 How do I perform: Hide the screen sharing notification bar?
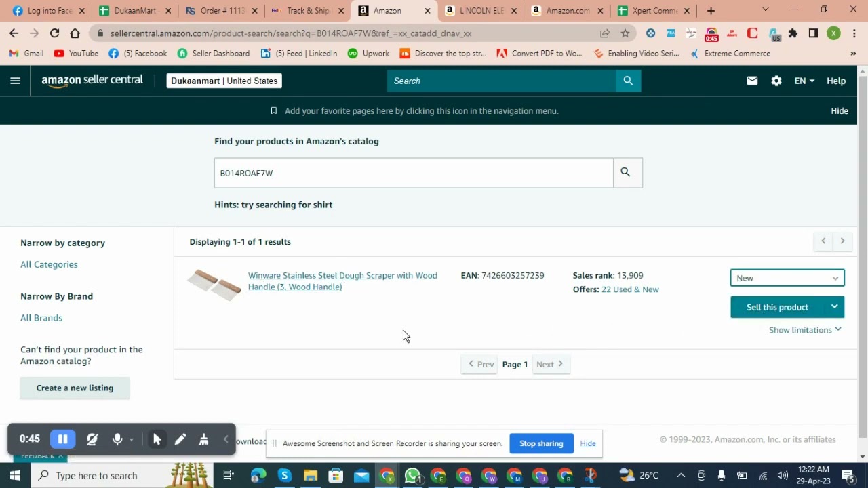point(588,443)
